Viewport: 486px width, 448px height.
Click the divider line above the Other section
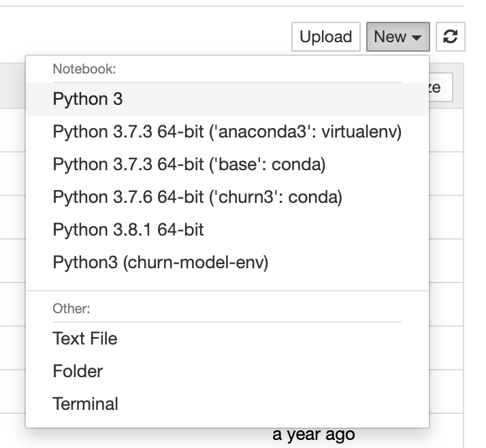227,291
